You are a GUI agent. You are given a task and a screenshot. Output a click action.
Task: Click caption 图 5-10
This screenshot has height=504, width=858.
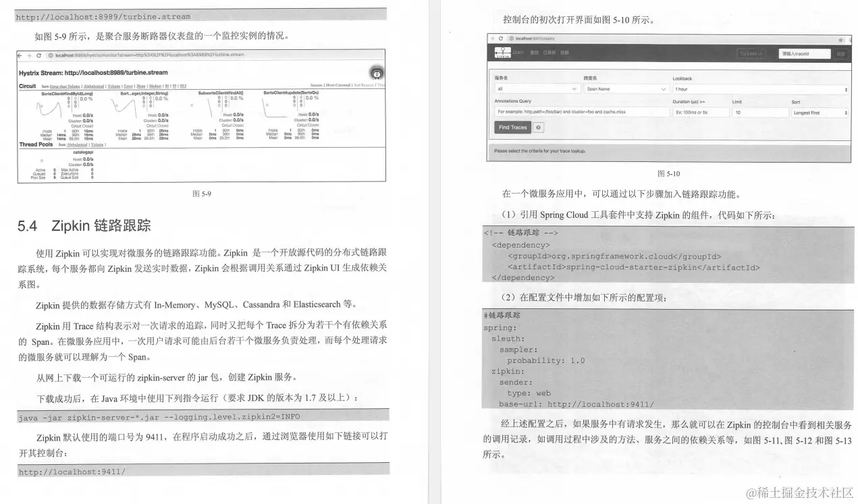pos(668,173)
